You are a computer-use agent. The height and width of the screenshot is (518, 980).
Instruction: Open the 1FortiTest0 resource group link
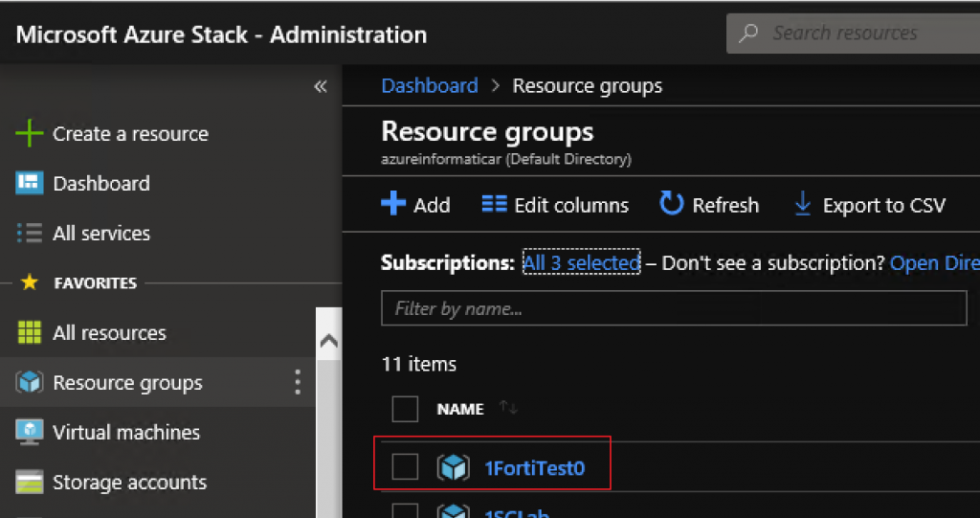pos(535,467)
